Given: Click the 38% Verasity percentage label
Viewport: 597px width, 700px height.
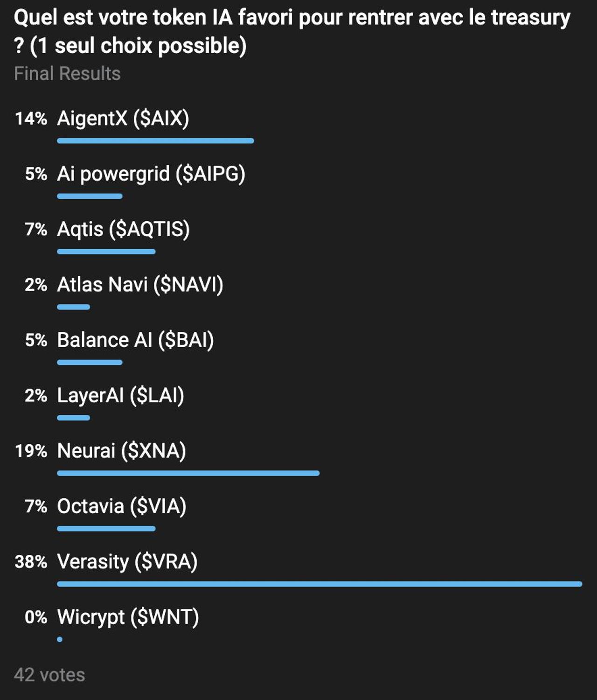Looking at the screenshot, I should pyautogui.click(x=31, y=562).
